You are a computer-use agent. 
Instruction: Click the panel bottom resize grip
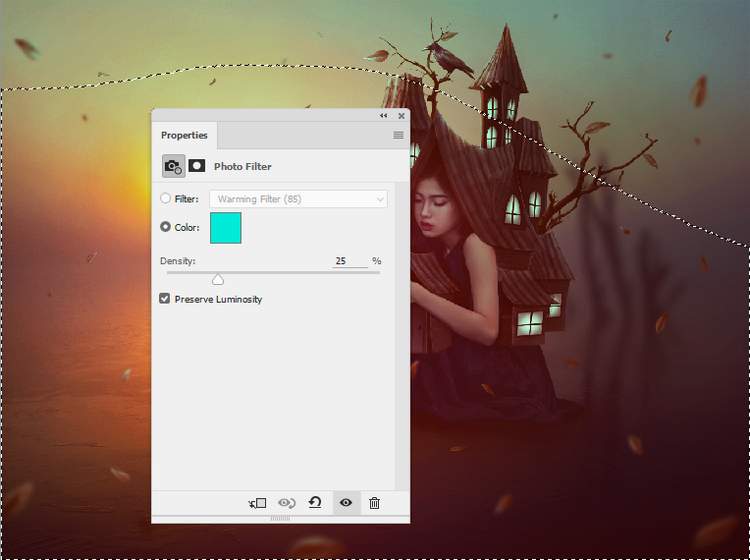(280, 518)
